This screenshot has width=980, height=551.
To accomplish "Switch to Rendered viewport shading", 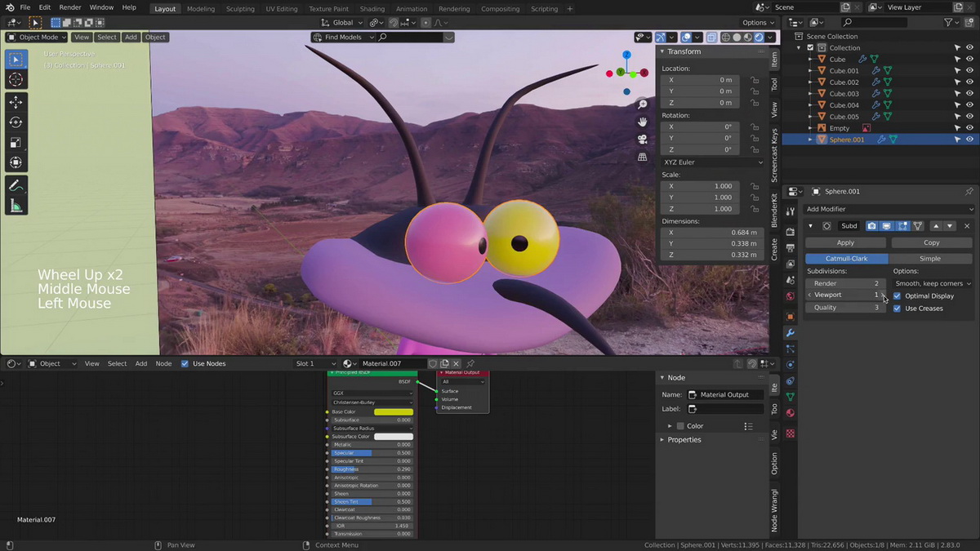I will click(x=759, y=37).
